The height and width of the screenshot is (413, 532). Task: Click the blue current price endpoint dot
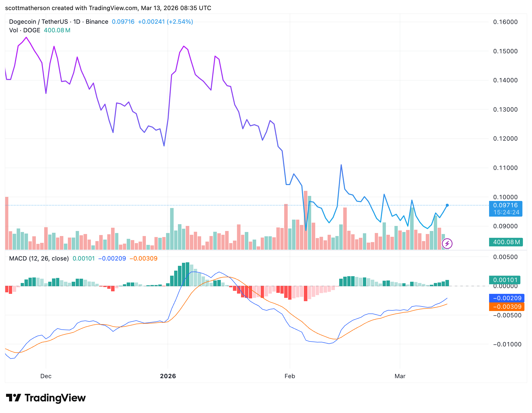coord(447,205)
